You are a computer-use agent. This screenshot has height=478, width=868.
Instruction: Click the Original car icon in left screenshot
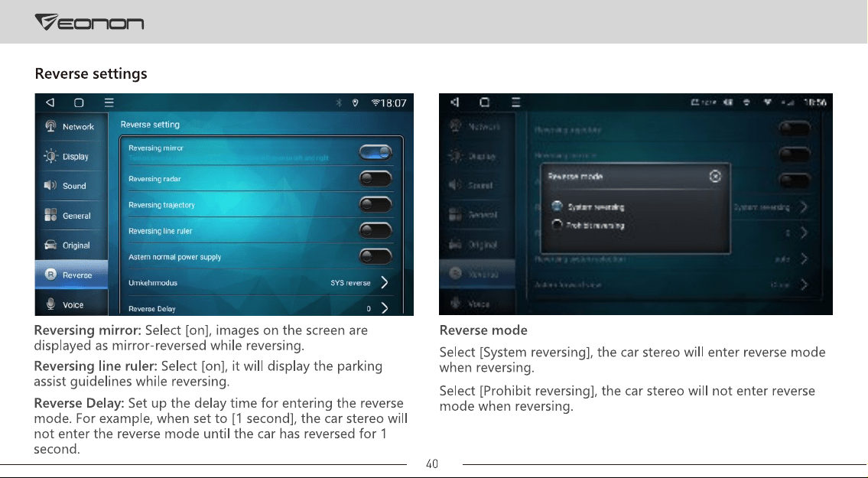pyautogui.click(x=50, y=245)
